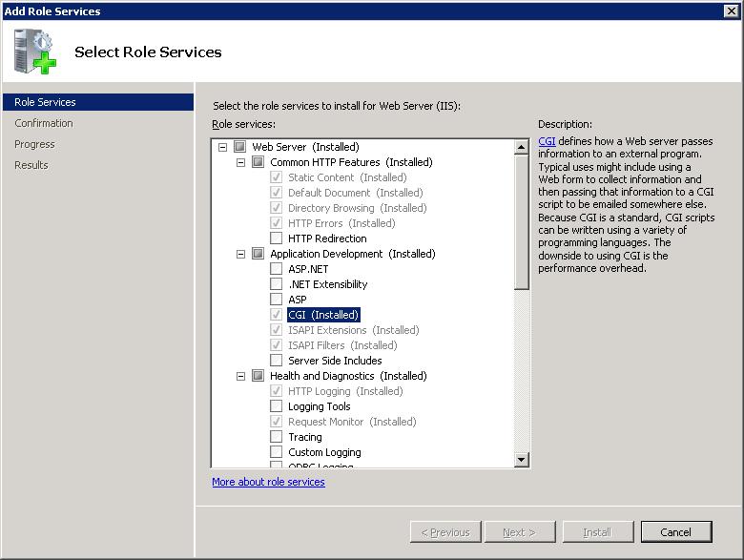Select ISAPI Filters (Installed) row
744x560 pixels.
(342, 345)
